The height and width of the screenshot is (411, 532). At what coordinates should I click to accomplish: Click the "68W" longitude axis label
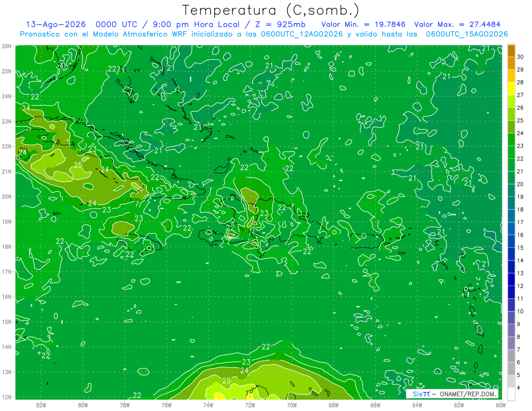click(333, 405)
